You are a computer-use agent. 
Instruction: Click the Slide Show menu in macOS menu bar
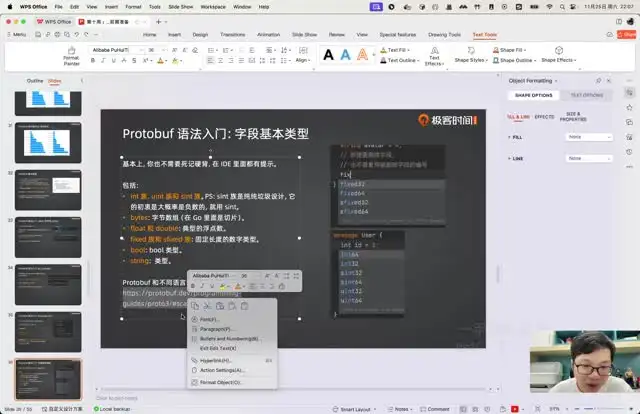(x=181, y=6)
